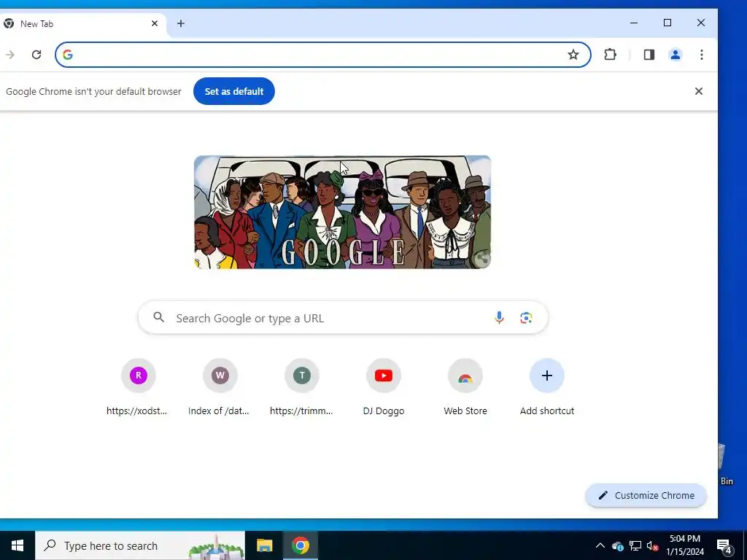Search by image with Google Lens icon
This screenshot has width=747, height=560.
[526, 318]
